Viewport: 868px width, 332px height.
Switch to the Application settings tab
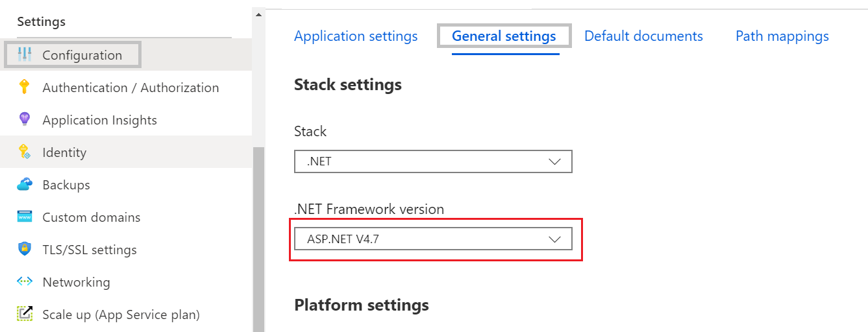pos(356,36)
